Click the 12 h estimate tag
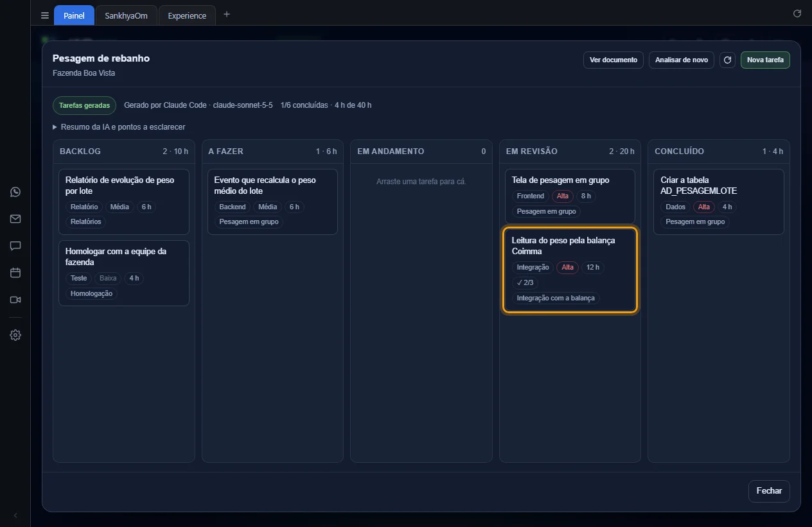 tap(593, 267)
